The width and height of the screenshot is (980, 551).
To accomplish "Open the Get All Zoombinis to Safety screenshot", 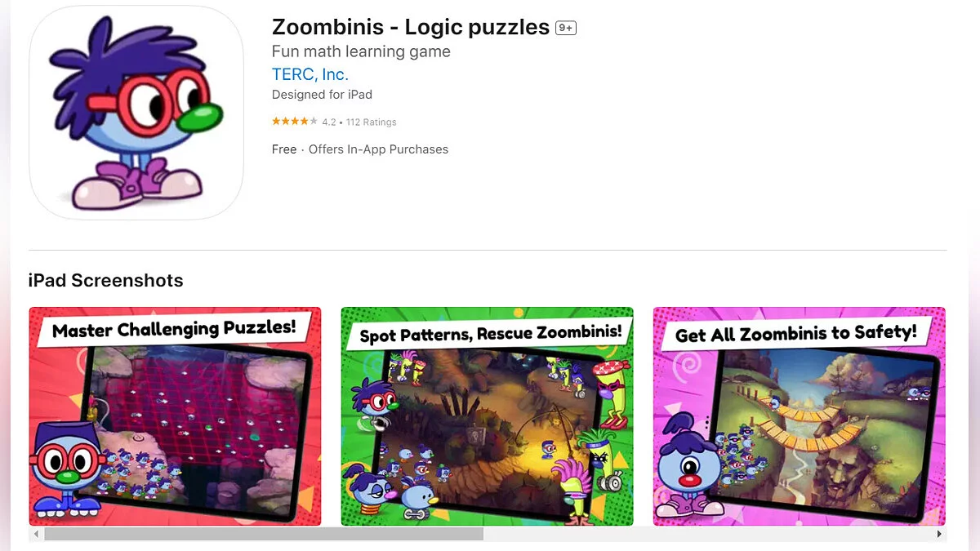I will click(x=800, y=416).
